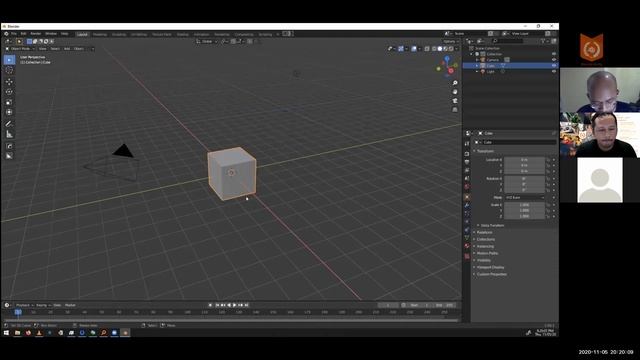Click the red X axis on navigation gizmo
640x360 pixels.
[451, 71]
